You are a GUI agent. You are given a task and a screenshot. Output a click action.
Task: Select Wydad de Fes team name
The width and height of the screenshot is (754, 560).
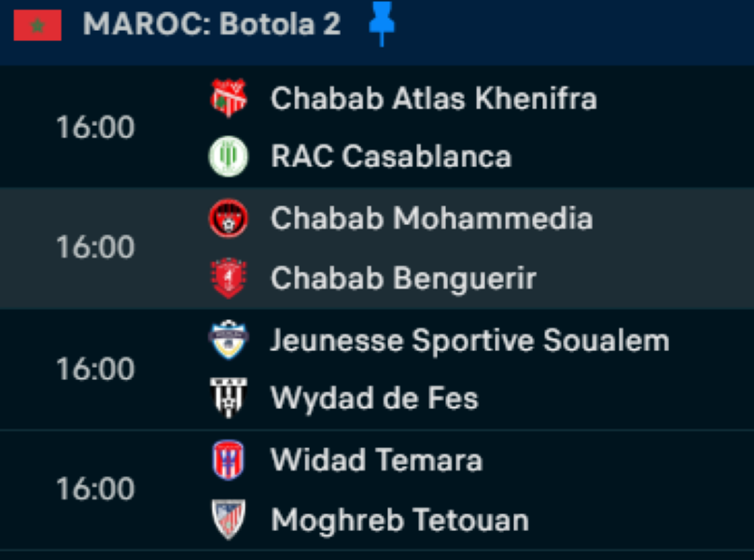[x=374, y=399]
